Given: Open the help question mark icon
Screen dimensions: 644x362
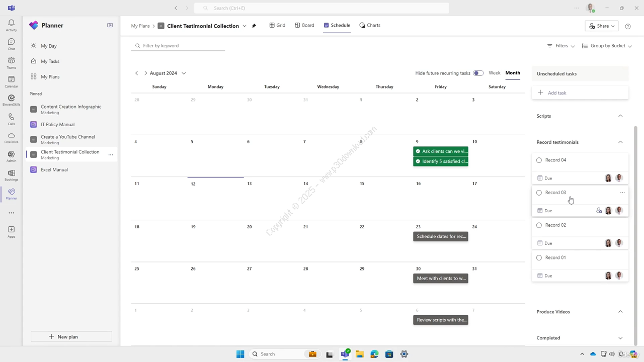Looking at the screenshot, I should pos(627,26).
